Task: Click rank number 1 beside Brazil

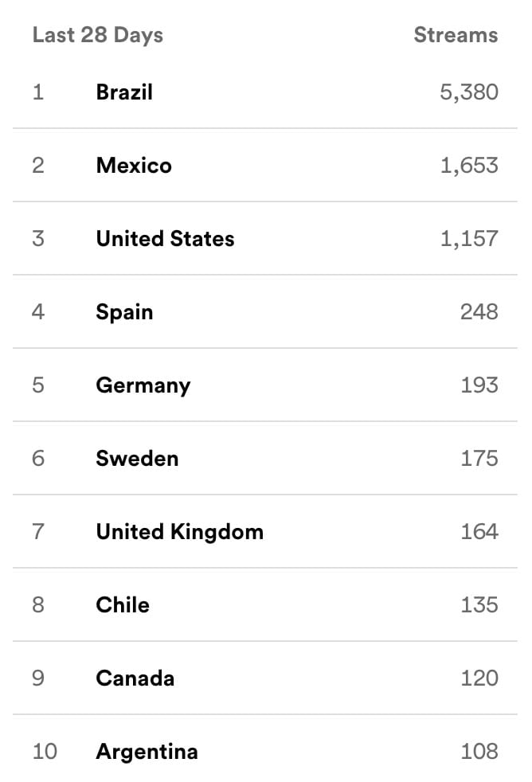Action: (37, 92)
